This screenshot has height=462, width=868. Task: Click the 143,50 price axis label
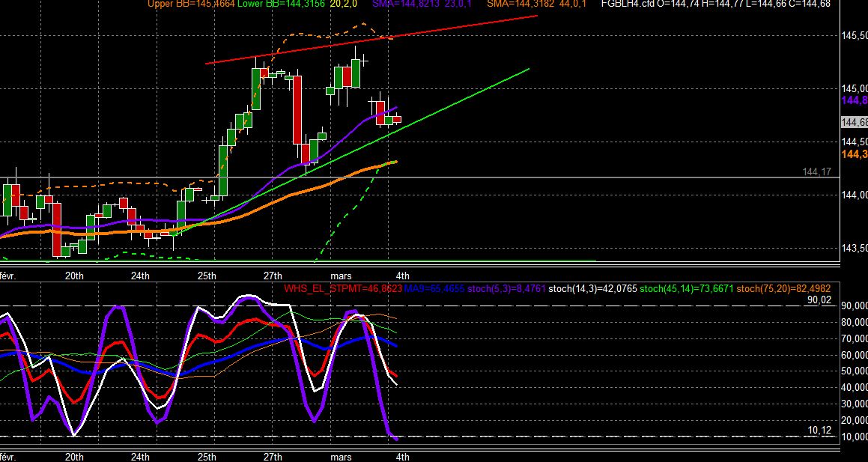tap(855, 248)
